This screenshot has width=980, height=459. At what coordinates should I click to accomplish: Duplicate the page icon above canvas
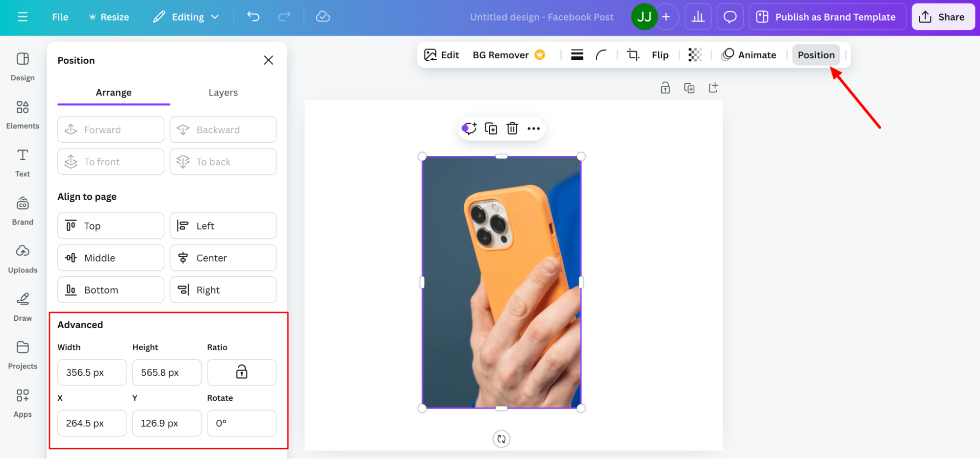pyautogui.click(x=689, y=88)
